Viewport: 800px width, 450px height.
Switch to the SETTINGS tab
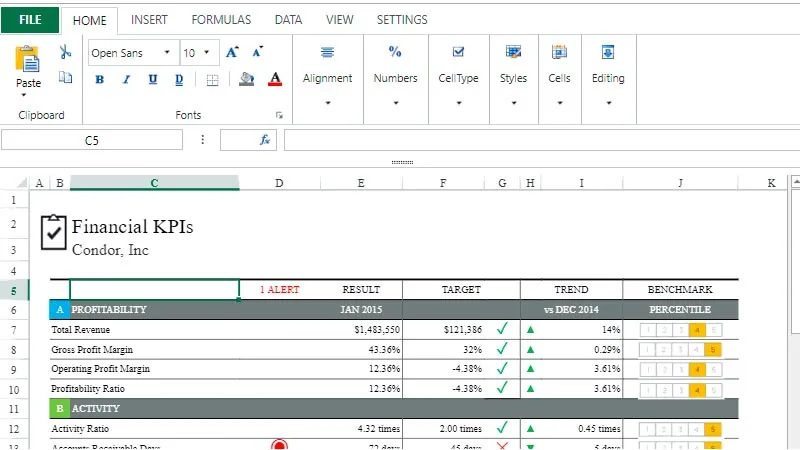(x=402, y=20)
